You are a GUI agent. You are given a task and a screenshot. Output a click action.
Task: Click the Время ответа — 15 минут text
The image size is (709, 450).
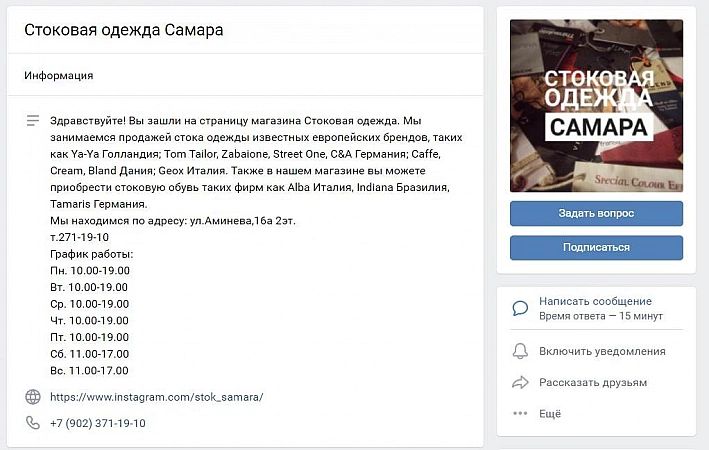click(600, 316)
